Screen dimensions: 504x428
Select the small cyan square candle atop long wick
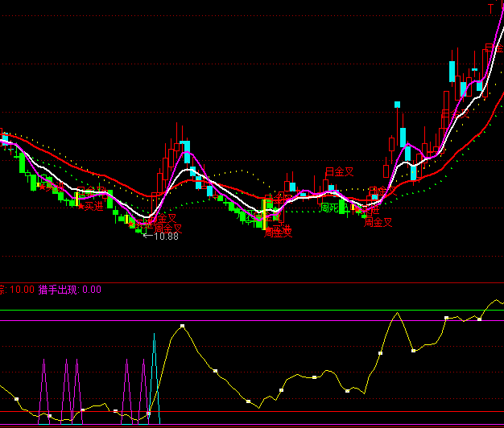(x=397, y=104)
